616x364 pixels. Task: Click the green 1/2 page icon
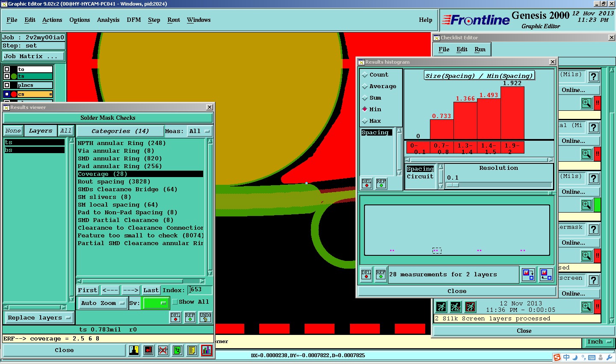tap(178, 350)
